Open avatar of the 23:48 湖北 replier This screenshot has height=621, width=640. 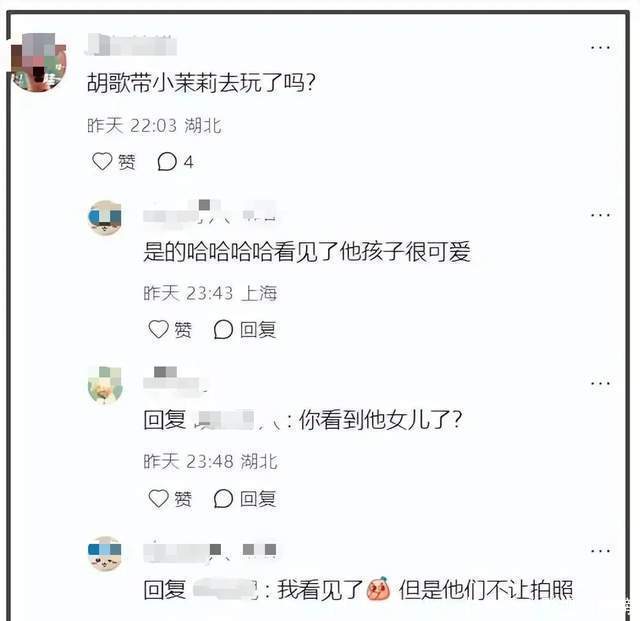(105, 385)
